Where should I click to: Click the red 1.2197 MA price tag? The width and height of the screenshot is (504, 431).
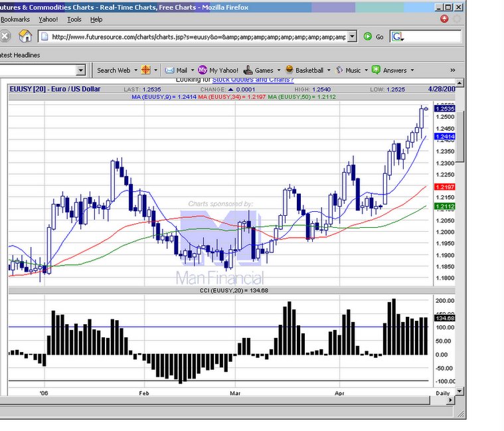444,187
